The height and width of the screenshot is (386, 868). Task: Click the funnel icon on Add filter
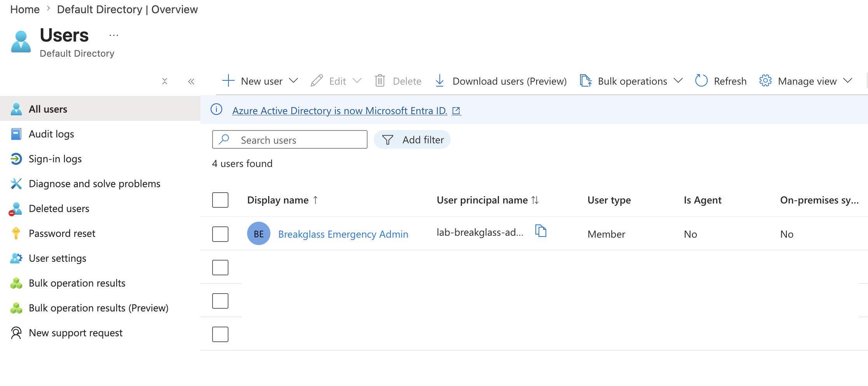(388, 140)
